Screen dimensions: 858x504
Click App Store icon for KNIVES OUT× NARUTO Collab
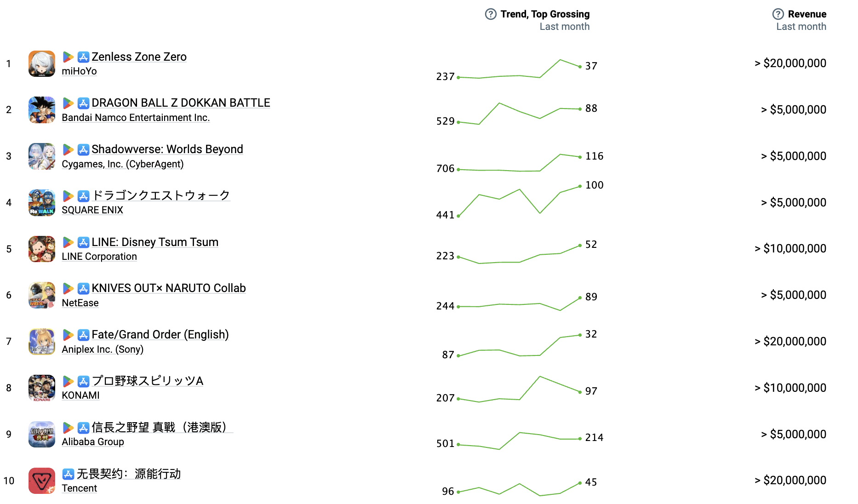coord(83,288)
